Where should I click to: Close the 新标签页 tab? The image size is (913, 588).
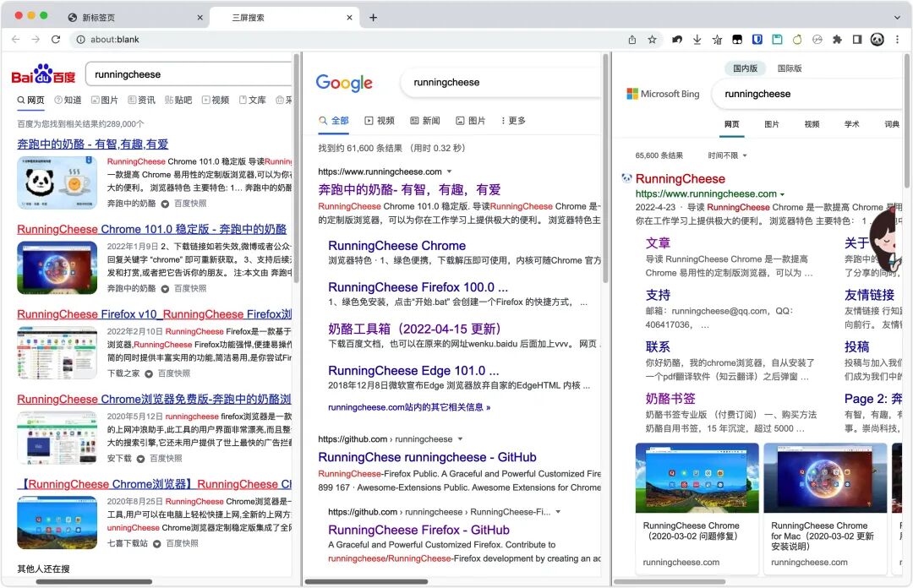(x=200, y=18)
